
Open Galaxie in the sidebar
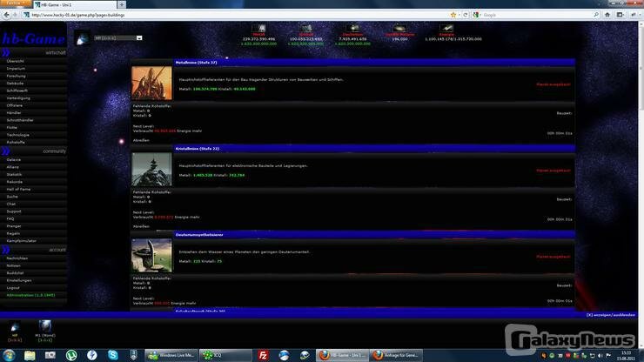[x=14, y=160]
